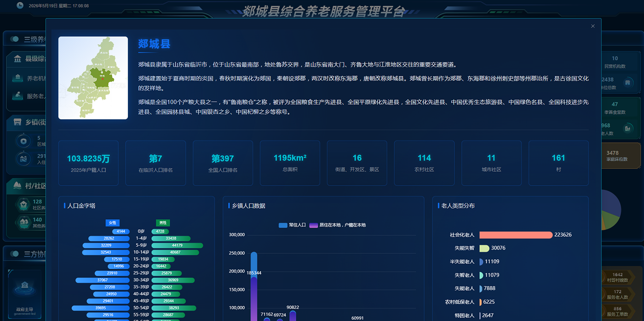This screenshot has width=644, height=321.
Task: Click the 失能老人 value 7888
Action: tap(489, 288)
